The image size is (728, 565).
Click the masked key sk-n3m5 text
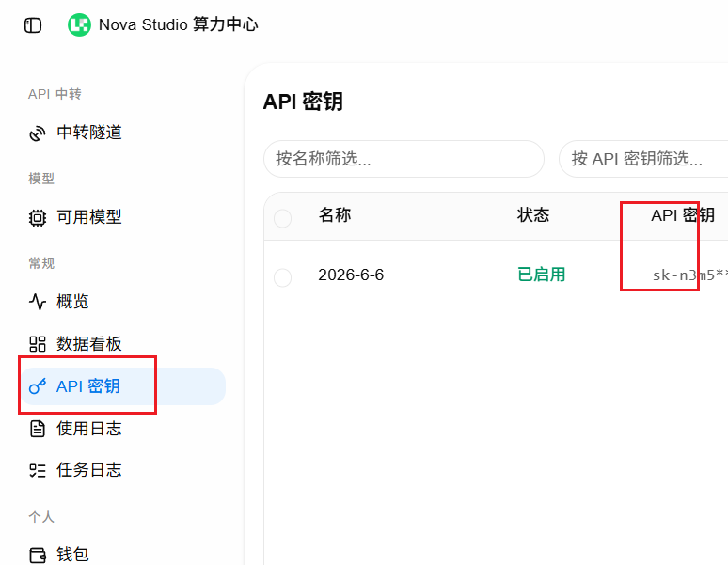[690, 275]
